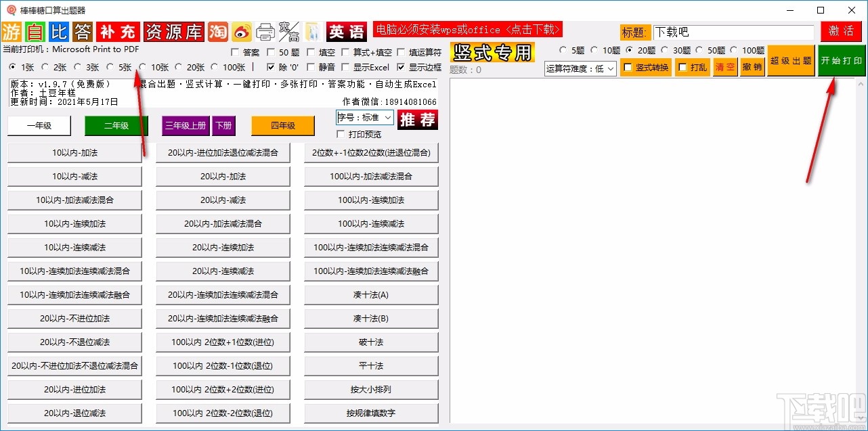This screenshot has width=868, height=431.
Task: Enable the 答案 answers checkbox
Action: 234,52
